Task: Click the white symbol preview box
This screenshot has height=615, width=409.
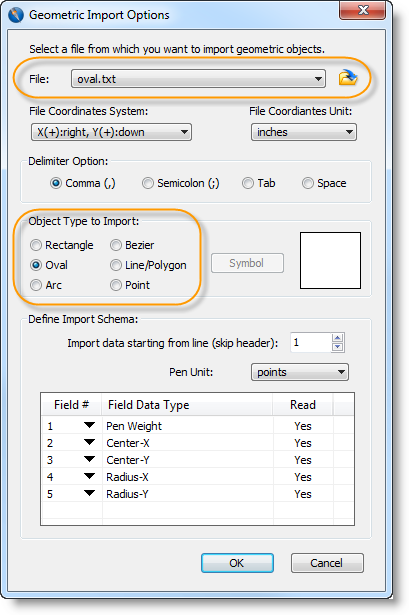Action: click(x=330, y=260)
